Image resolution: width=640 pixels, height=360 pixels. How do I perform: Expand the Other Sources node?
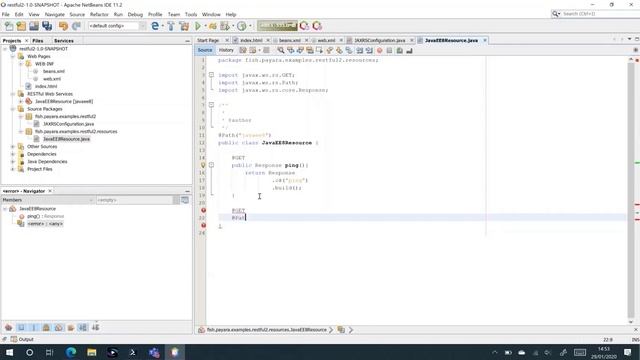point(13,147)
